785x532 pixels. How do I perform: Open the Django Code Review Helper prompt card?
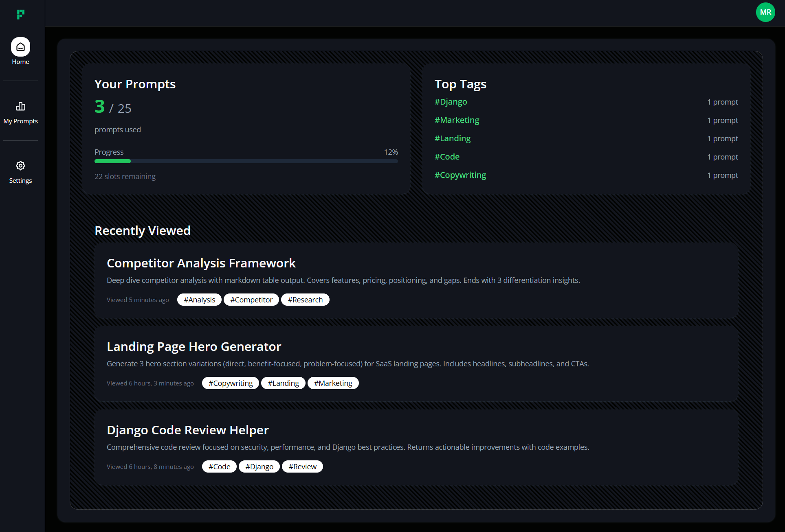click(x=188, y=430)
